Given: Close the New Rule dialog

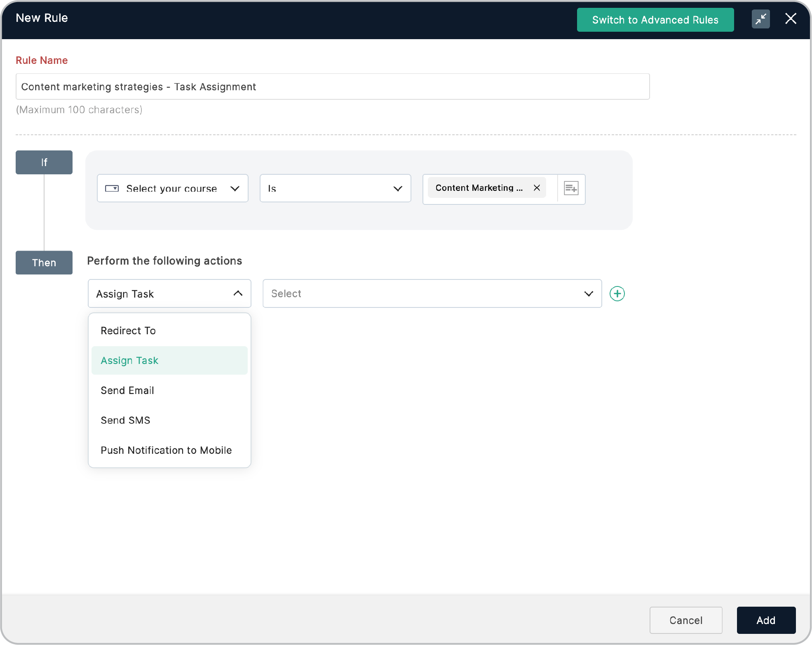Looking at the screenshot, I should (791, 19).
